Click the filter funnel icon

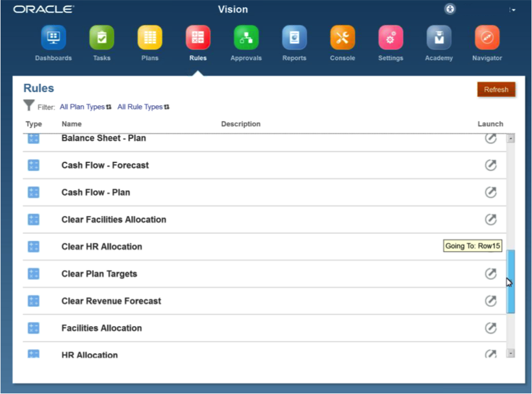point(29,106)
